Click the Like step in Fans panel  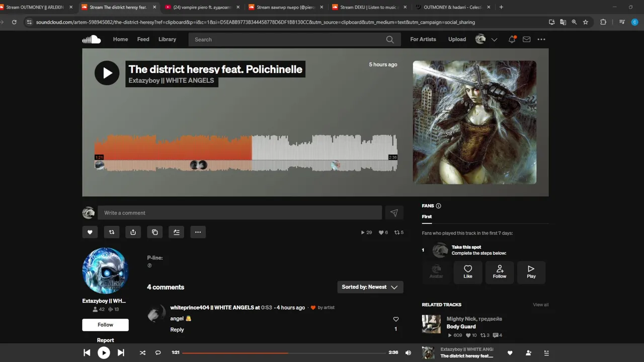tap(468, 272)
